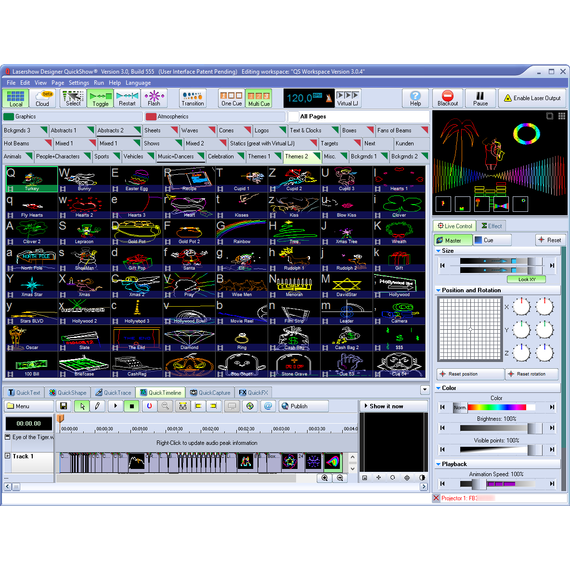Screen dimensions: 570x570
Task: Filter pages by Graphics category
Action: coord(72,116)
